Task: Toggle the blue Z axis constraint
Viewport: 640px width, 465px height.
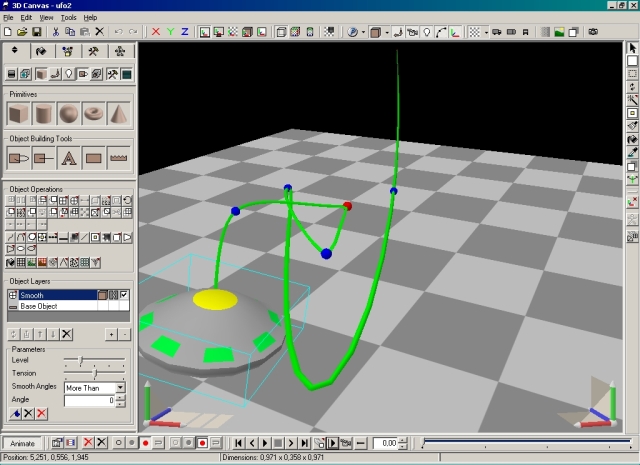Action: coord(184,32)
